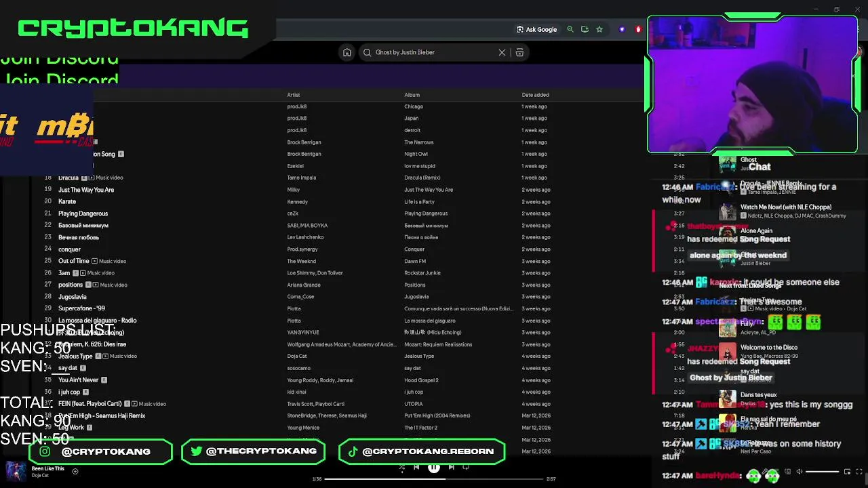Open album link 'Dawn FM'

click(x=415, y=261)
